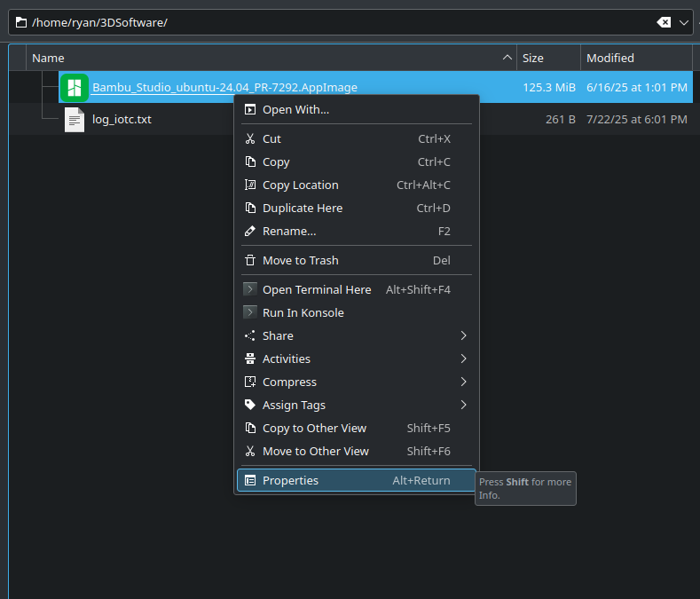Open the location history dropdown arrow
Image resolution: width=700 pixels, height=599 pixels.
pyautogui.click(x=683, y=22)
